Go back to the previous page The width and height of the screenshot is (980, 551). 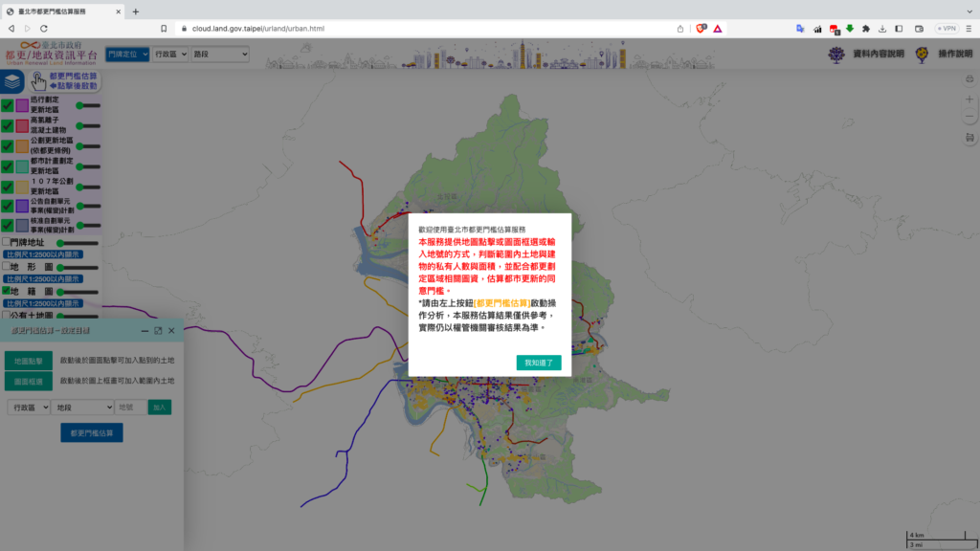tap(11, 29)
